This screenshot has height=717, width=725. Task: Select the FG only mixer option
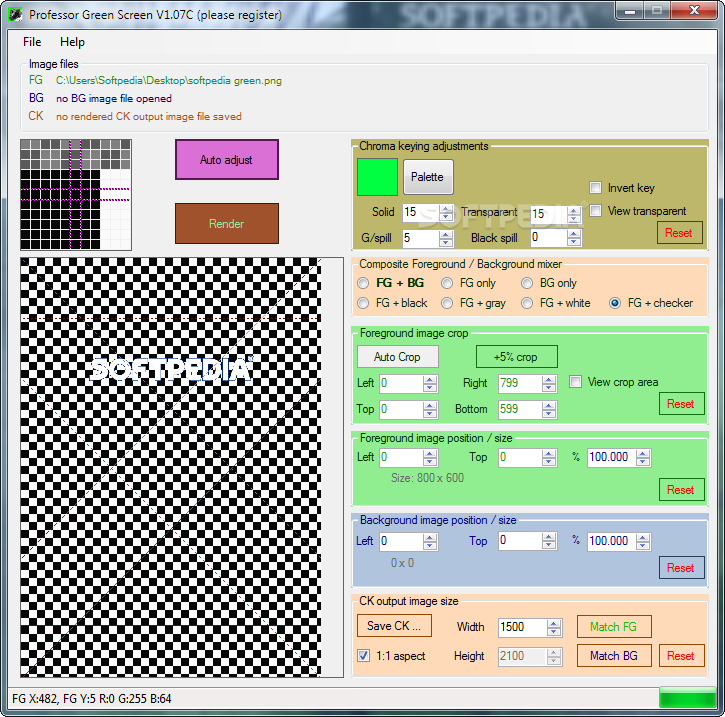[x=447, y=283]
